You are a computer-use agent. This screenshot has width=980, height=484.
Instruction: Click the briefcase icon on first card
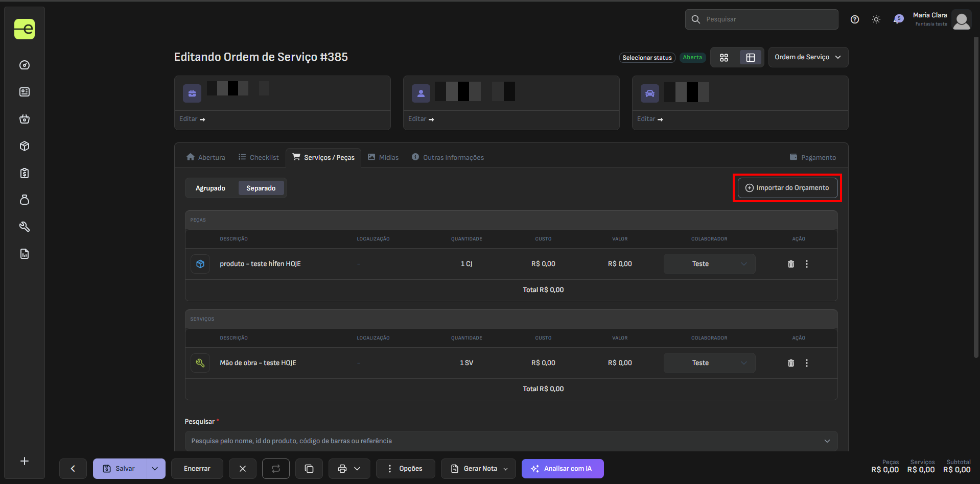[x=192, y=93]
